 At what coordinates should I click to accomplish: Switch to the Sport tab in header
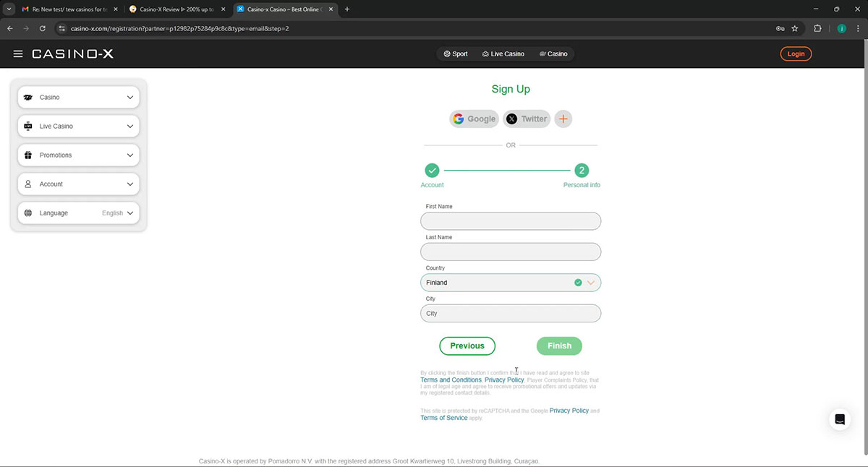(x=456, y=54)
